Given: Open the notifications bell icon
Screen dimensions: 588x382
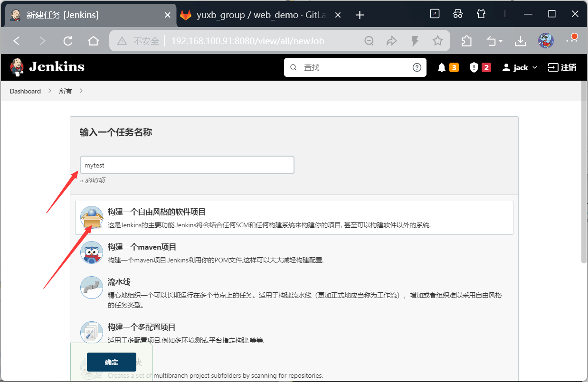Looking at the screenshot, I should coord(442,67).
